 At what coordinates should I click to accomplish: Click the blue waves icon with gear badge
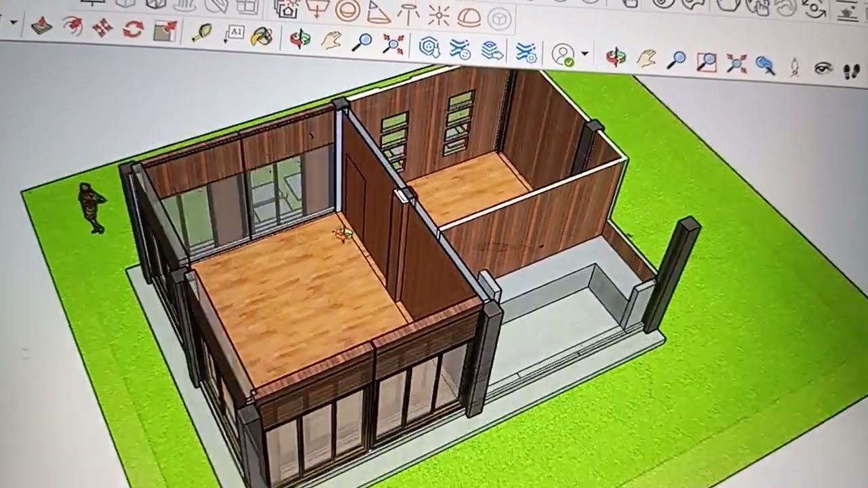(526, 52)
